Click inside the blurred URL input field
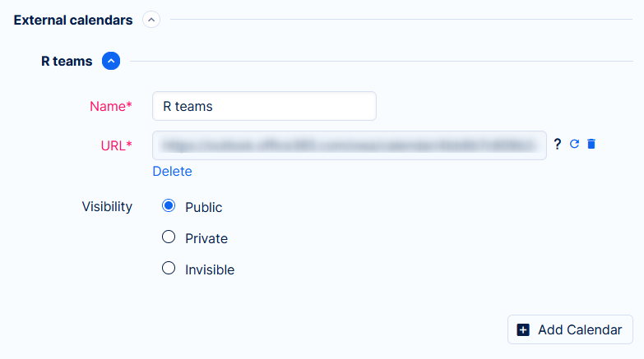Screen dimensions: 644x359 [x=349, y=145]
